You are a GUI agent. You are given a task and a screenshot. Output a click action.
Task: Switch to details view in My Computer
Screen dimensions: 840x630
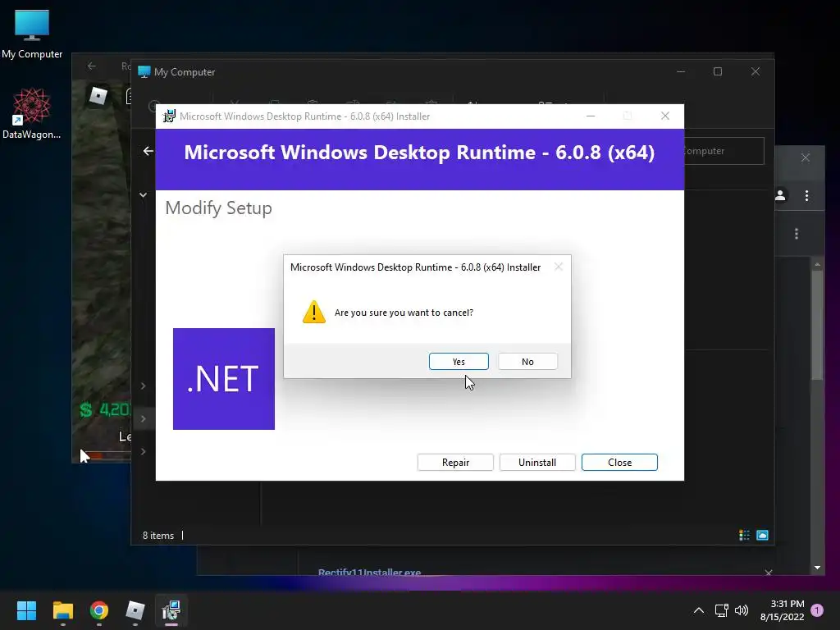(744, 535)
